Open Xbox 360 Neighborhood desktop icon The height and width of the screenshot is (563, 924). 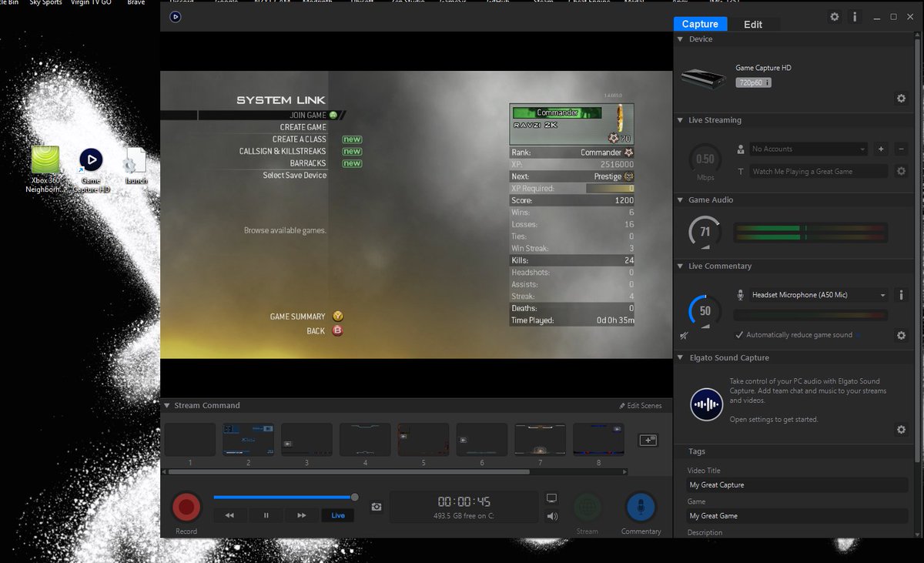coord(46,169)
